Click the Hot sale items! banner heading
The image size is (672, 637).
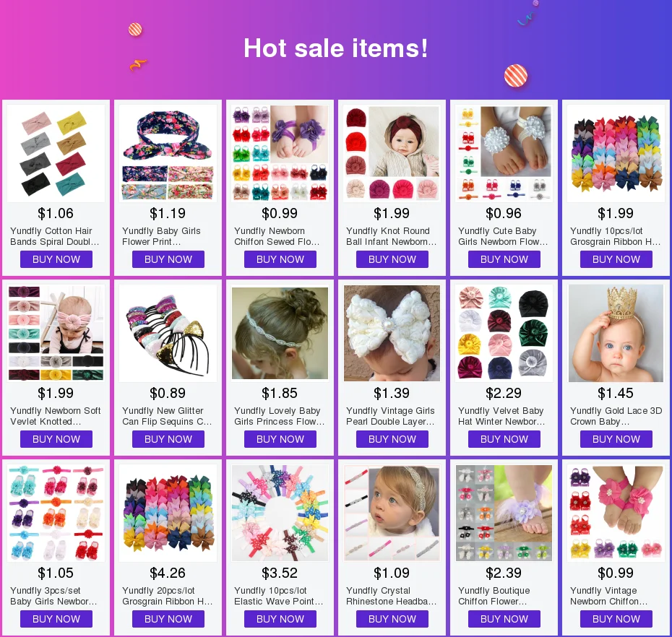(x=335, y=48)
